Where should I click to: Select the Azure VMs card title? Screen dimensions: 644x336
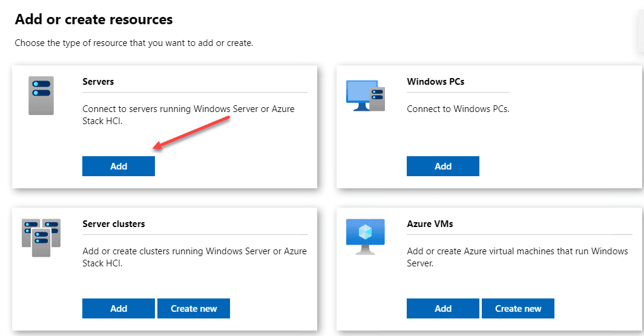430,224
